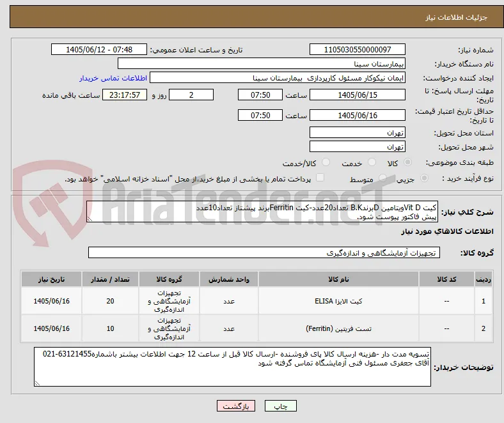Screen dimensions: 504x423
Task: Click the تست فریتین (Ferritin) item cell
Action: click(338, 328)
